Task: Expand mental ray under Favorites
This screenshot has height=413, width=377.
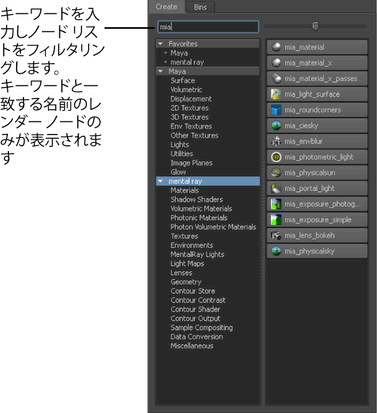Action: 165,62
